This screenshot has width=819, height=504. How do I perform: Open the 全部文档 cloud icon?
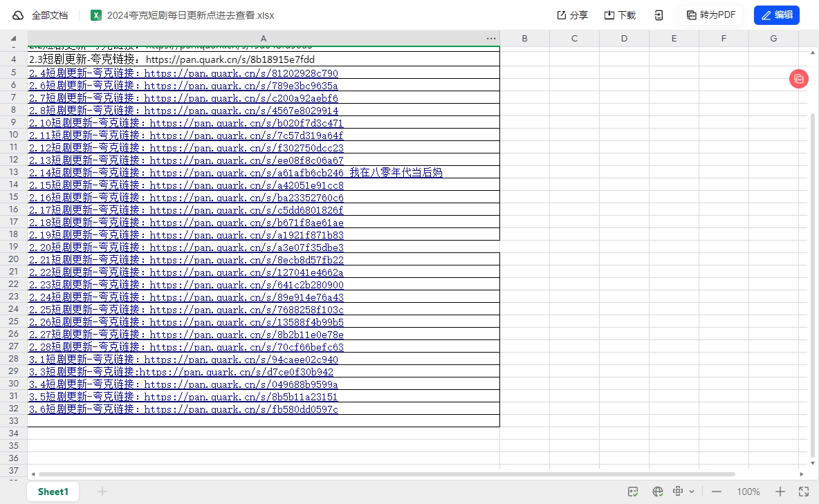(x=18, y=15)
